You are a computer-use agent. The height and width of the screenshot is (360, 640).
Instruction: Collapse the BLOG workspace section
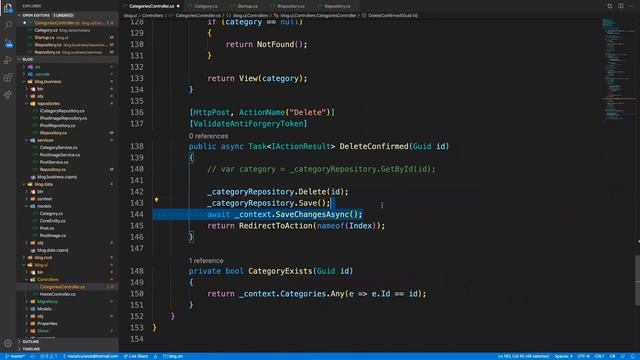67,59
